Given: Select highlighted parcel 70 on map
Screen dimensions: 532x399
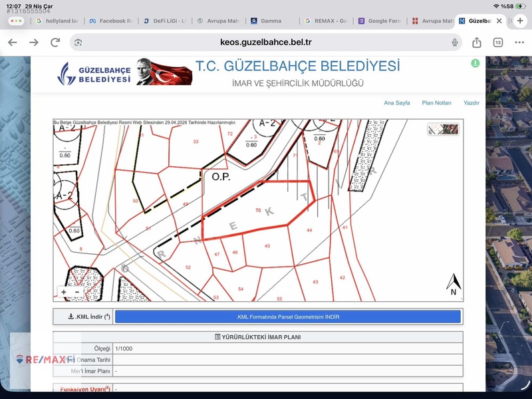Looking at the screenshot, I should click(258, 210).
